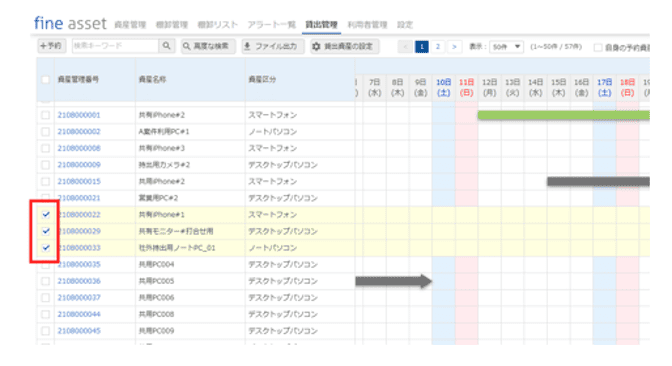Open asset link 2108000021
Viewport: 672px width, 366px height.
point(79,198)
